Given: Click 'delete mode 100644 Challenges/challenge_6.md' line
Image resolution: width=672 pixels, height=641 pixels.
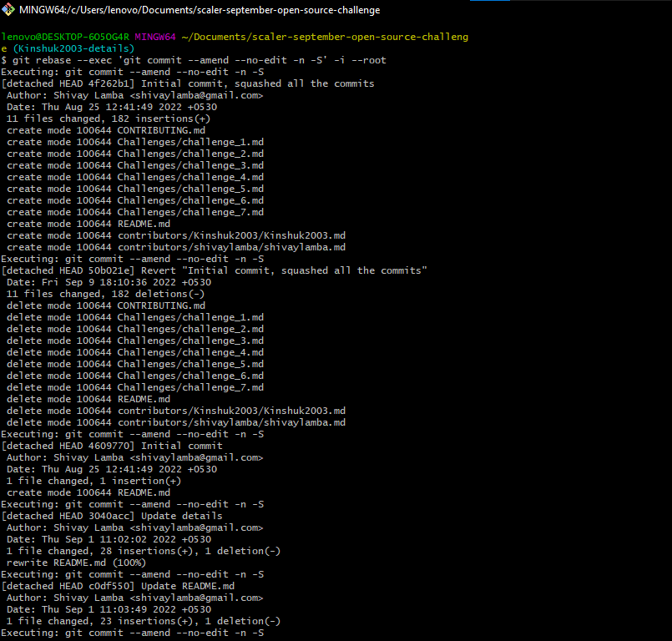Looking at the screenshot, I should 135,376.
